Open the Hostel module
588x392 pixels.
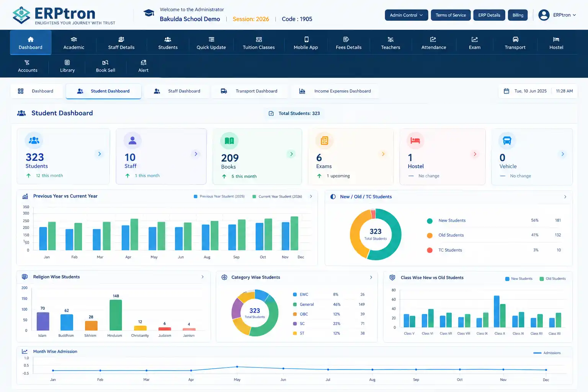(x=556, y=43)
